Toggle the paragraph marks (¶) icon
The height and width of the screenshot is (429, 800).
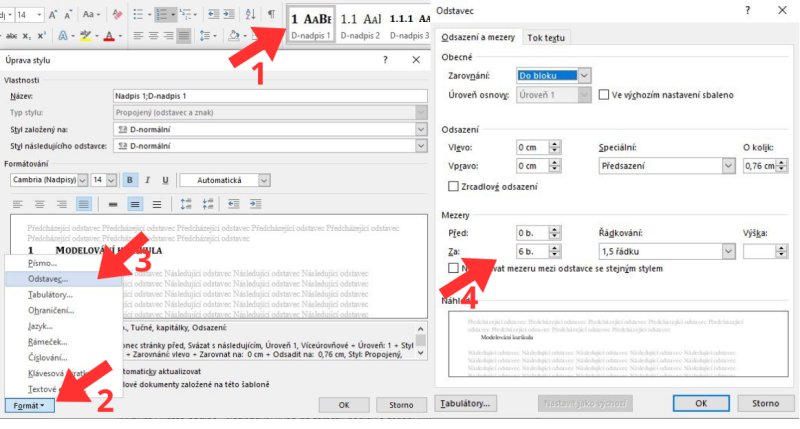coord(271,15)
